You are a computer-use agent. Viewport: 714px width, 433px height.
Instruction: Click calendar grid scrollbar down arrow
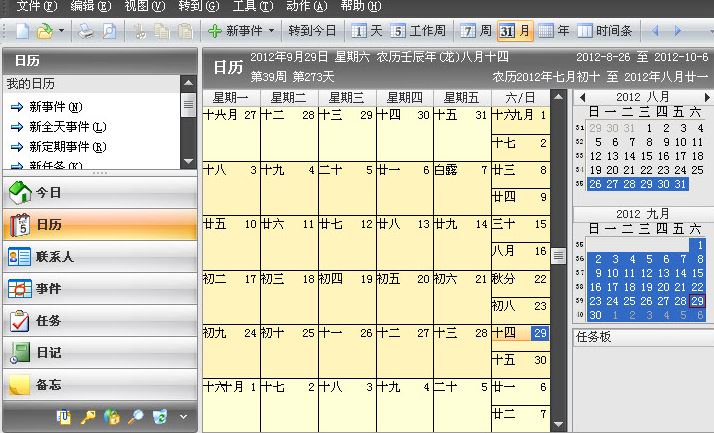click(558, 425)
